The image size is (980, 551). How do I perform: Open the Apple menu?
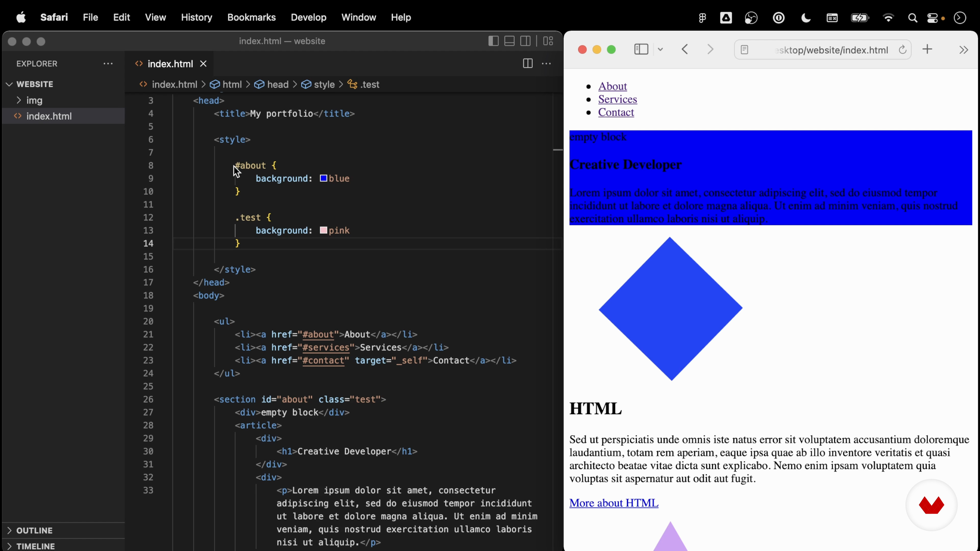coord(21,17)
